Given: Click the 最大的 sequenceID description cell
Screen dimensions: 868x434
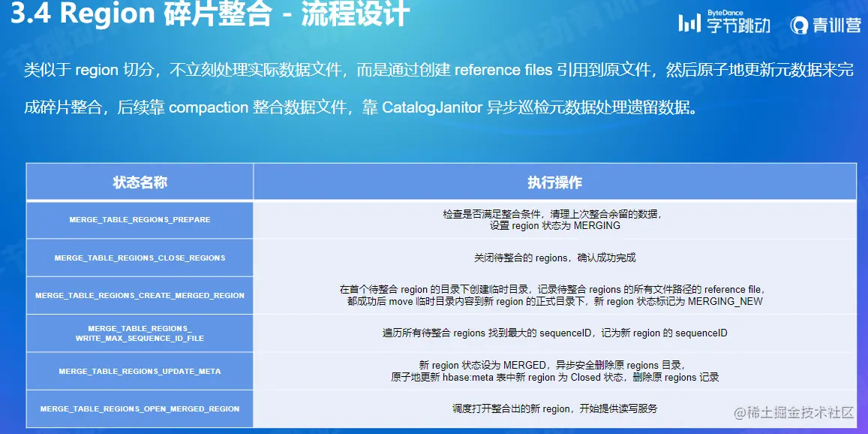Looking at the screenshot, I should tap(554, 333).
